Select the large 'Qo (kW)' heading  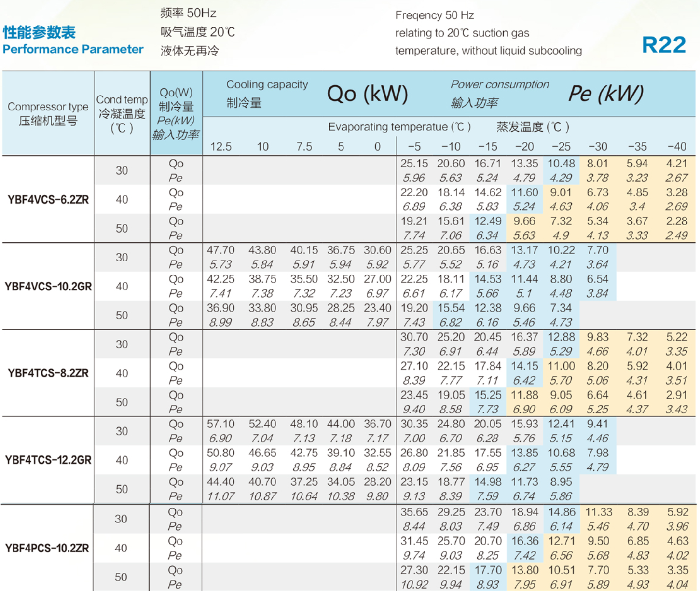pos(368,94)
